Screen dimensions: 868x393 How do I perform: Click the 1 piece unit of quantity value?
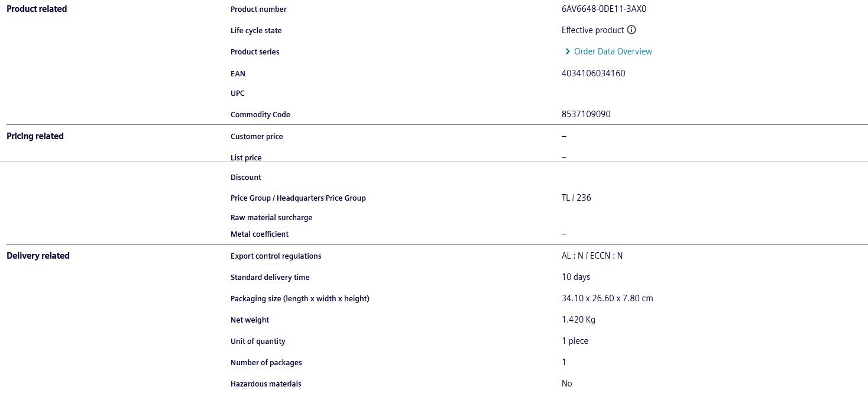(x=575, y=341)
